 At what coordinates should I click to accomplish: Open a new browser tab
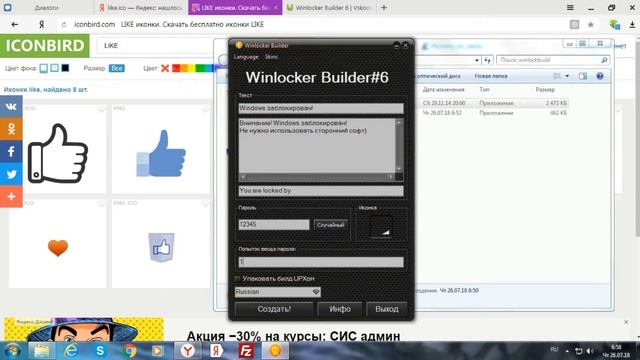coord(384,7)
